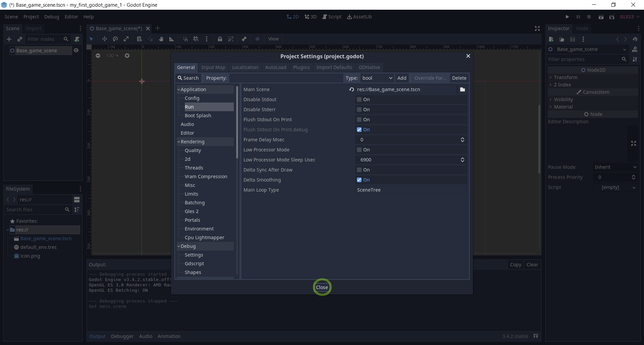Switch to the Localization tab
This screenshot has width=644, height=345.
click(x=245, y=67)
